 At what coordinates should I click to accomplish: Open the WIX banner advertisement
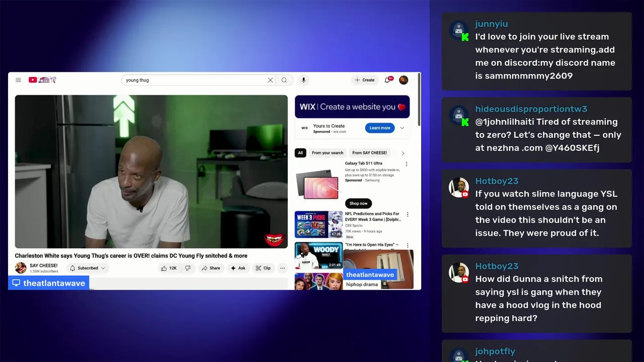pyautogui.click(x=352, y=107)
